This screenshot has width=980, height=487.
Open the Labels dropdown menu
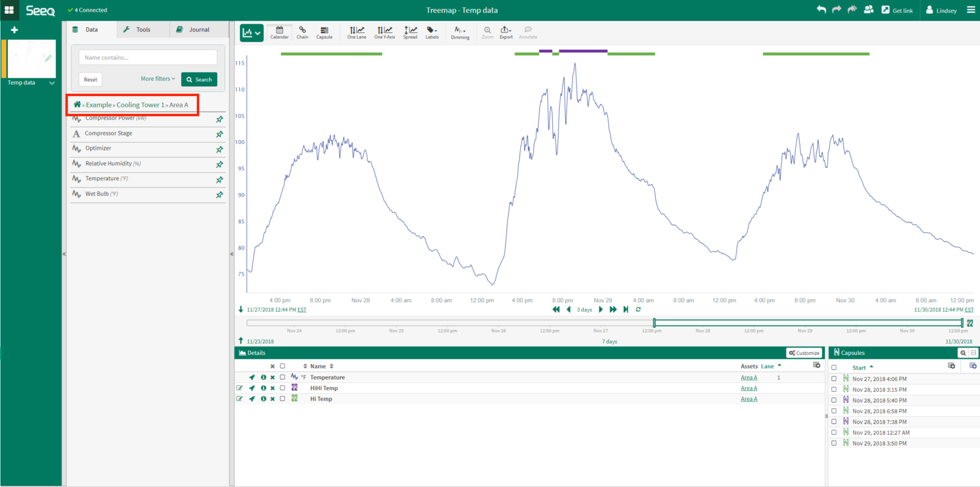pyautogui.click(x=432, y=32)
